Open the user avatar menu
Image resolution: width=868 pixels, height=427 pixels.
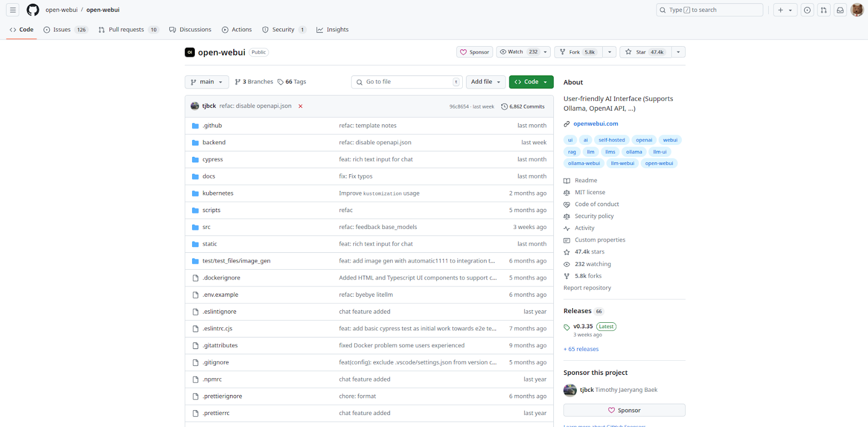857,10
